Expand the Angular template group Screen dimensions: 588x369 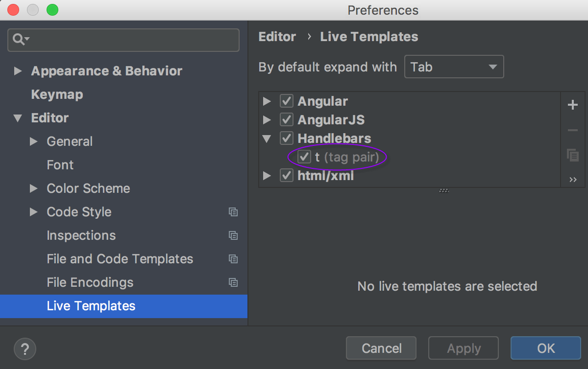tap(267, 101)
